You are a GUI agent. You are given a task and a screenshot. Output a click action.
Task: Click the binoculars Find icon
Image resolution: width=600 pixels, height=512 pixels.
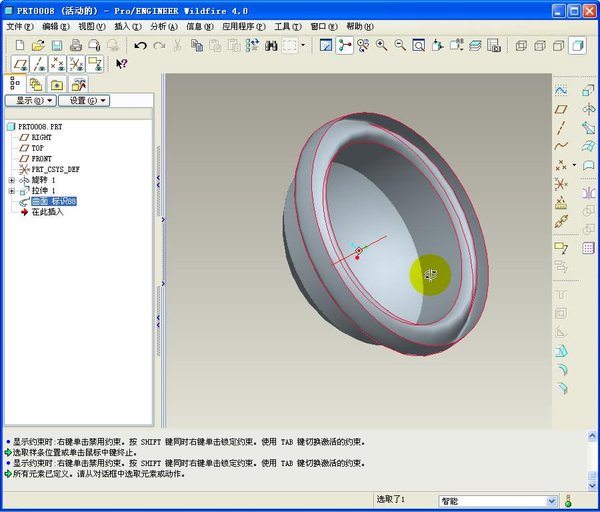(x=271, y=46)
